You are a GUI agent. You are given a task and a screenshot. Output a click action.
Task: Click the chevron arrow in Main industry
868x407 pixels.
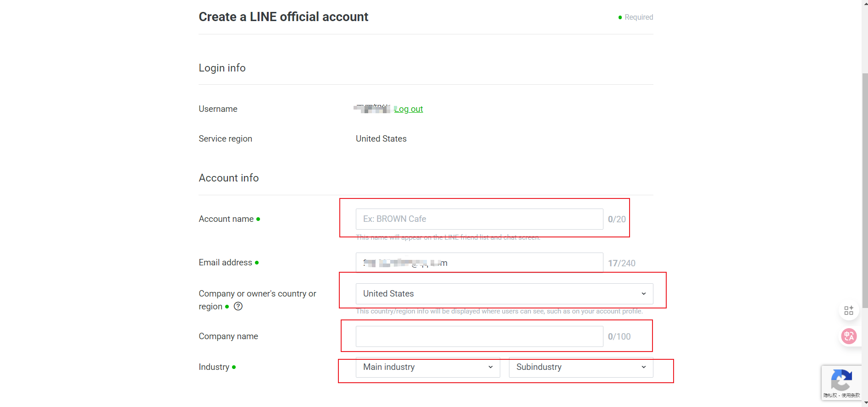491,367
